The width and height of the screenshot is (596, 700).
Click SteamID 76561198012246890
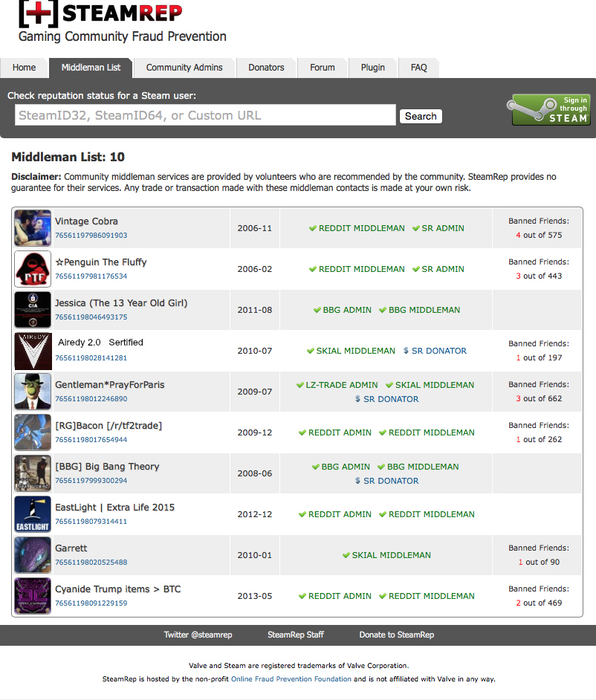91,398
